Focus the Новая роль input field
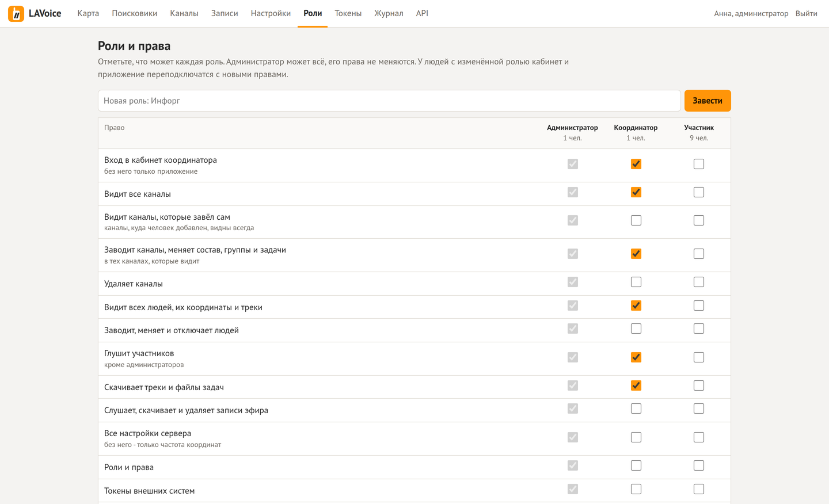Screen dimensions: 829x504 pyautogui.click(x=389, y=101)
